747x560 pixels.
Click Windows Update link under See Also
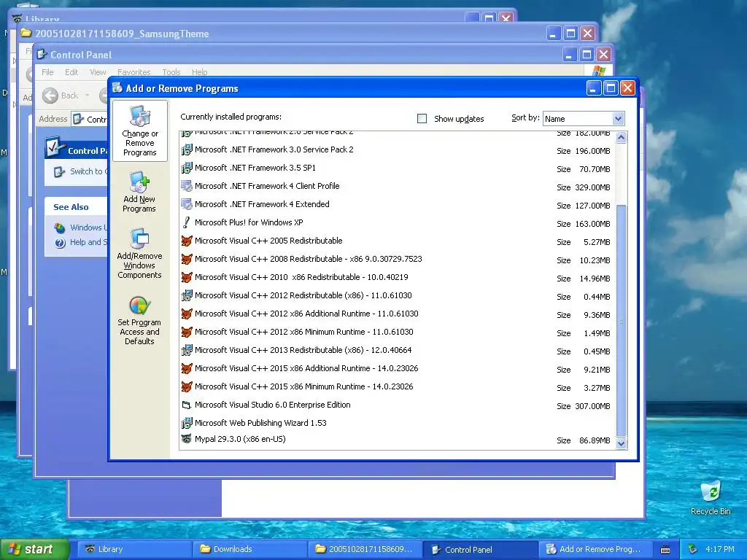pyautogui.click(x=88, y=227)
